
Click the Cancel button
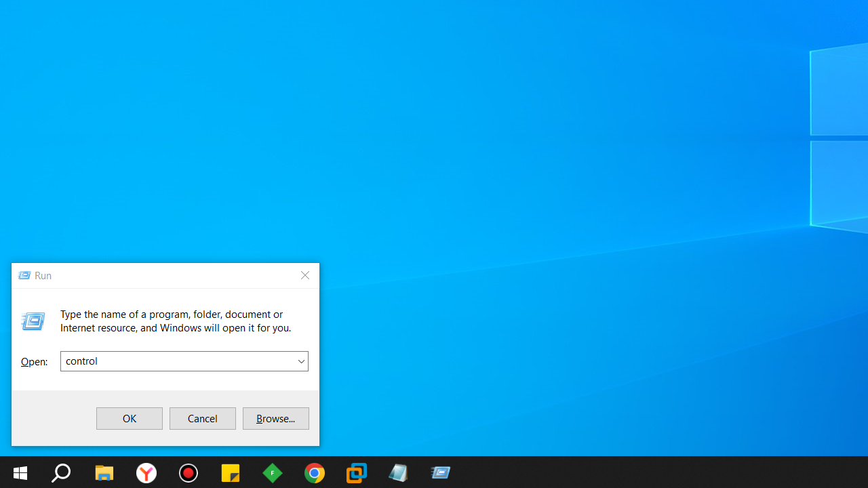tap(203, 419)
